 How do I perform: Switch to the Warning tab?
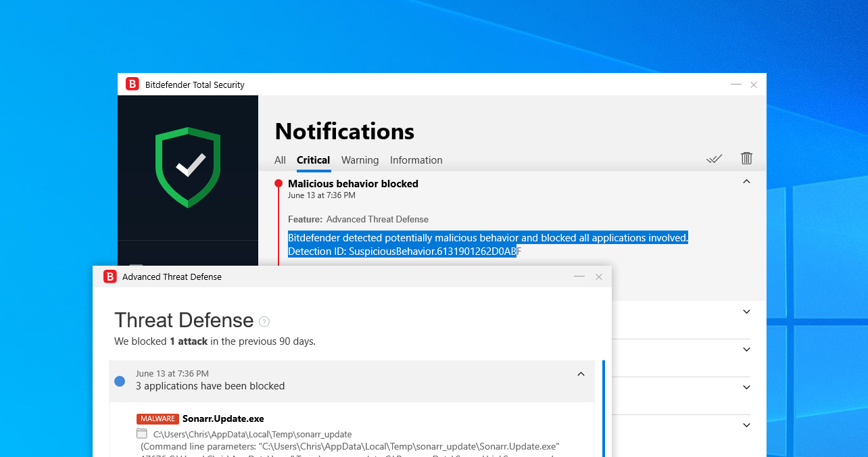[x=360, y=160]
